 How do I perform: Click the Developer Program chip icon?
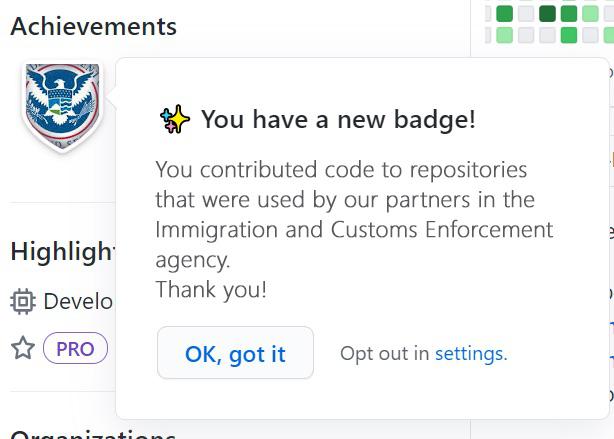coord(22,301)
